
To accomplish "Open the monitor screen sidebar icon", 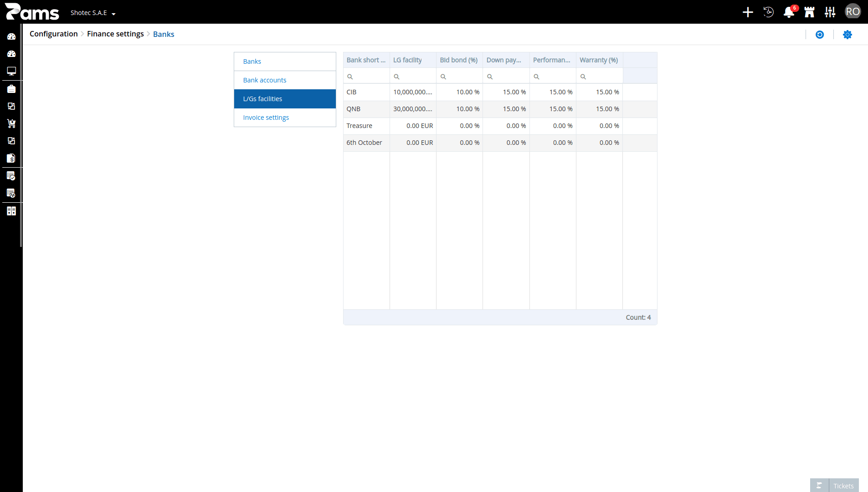I will [11, 71].
